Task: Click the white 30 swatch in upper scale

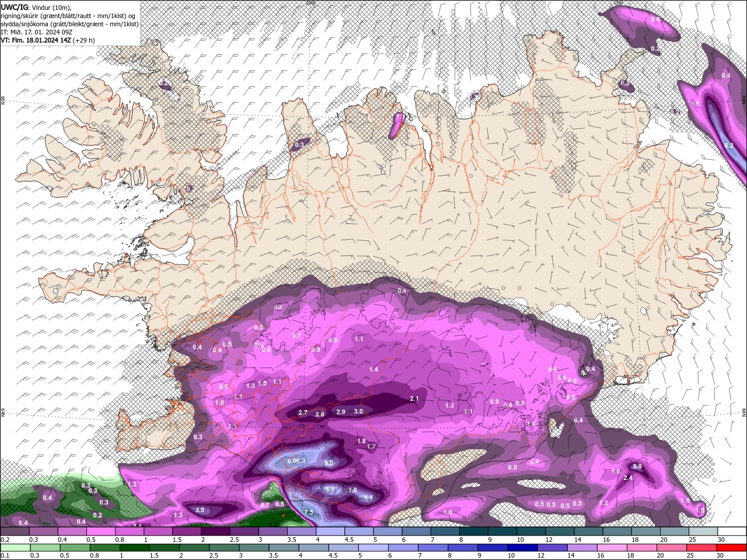Action: [x=732, y=531]
